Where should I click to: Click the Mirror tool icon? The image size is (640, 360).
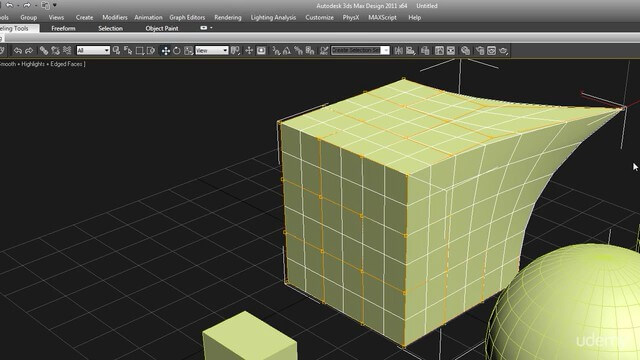click(399, 51)
